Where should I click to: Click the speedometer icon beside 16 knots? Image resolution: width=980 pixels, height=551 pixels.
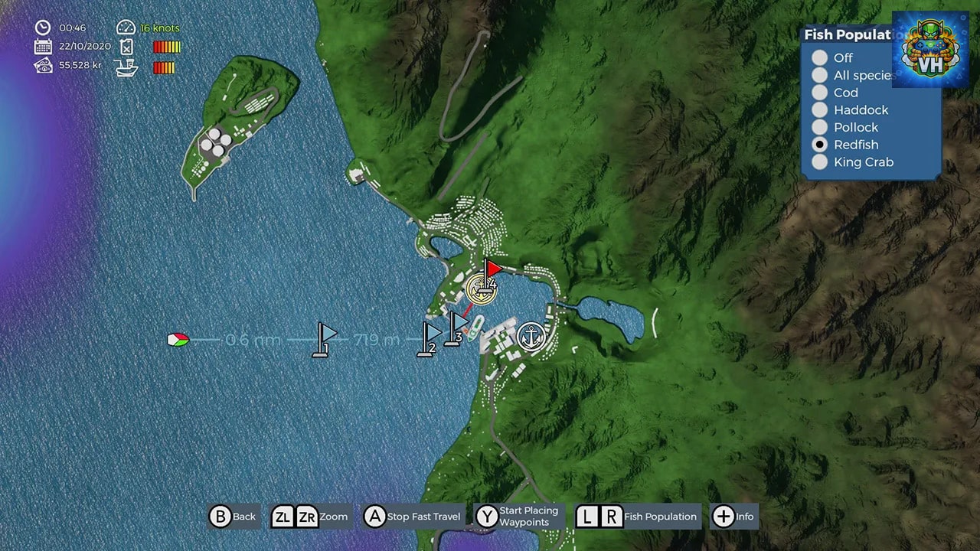click(126, 28)
